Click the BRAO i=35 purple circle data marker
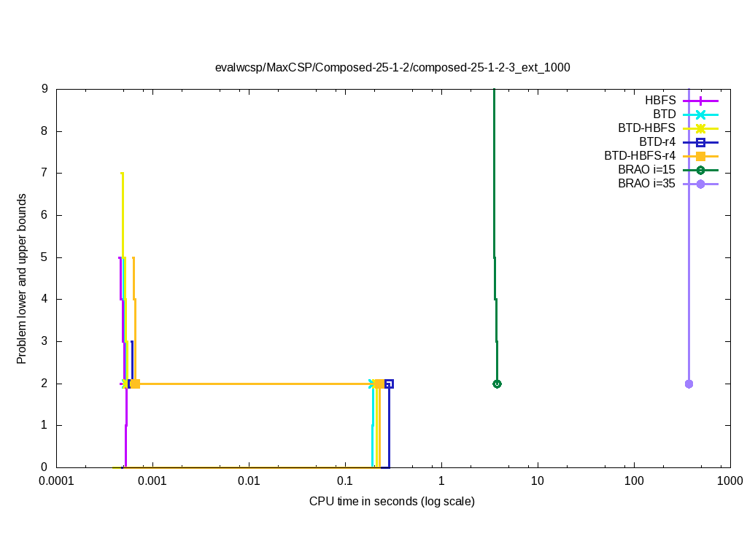Image resolution: width=747 pixels, height=560 pixels. coord(689,384)
